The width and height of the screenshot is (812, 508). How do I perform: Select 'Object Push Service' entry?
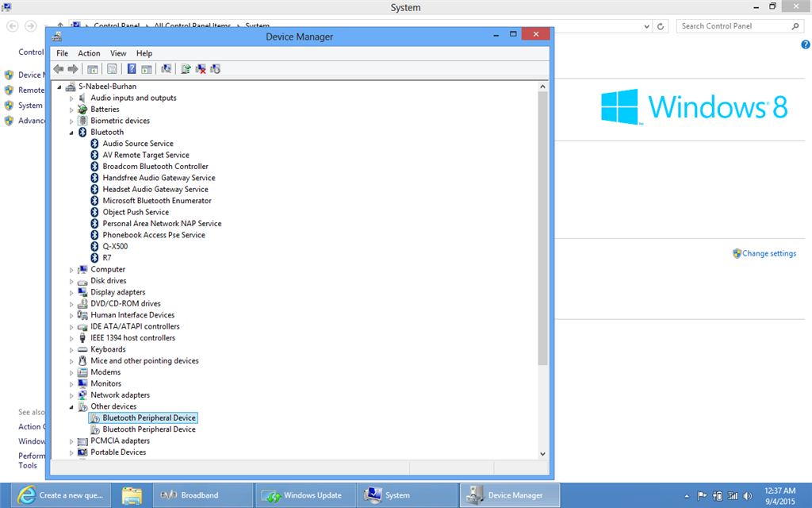pyautogui.click(x=136, y=212)
